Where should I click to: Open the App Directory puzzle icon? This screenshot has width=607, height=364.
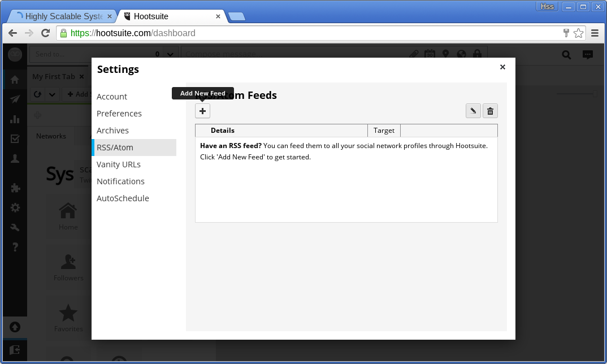(15, 188)
